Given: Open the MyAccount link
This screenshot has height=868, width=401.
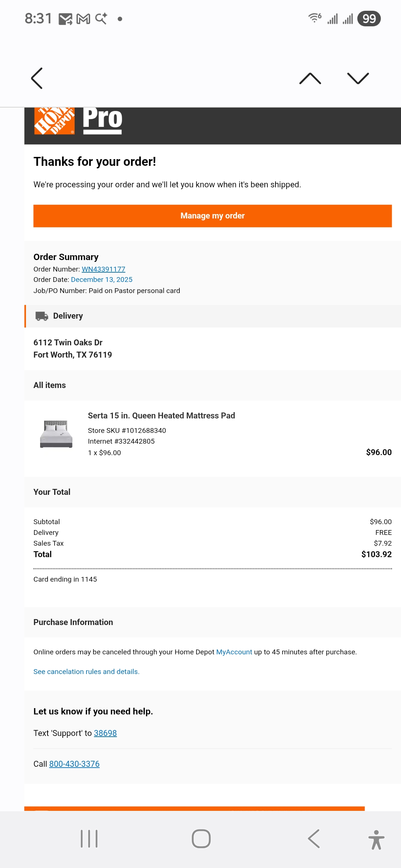Looking at the screenshot, I should (x=234, y=652).
